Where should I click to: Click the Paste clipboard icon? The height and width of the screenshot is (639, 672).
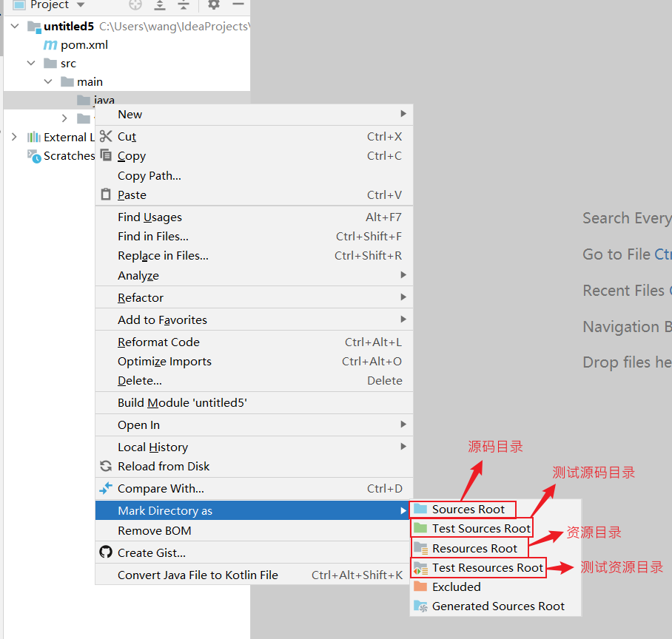coord(106,195)
